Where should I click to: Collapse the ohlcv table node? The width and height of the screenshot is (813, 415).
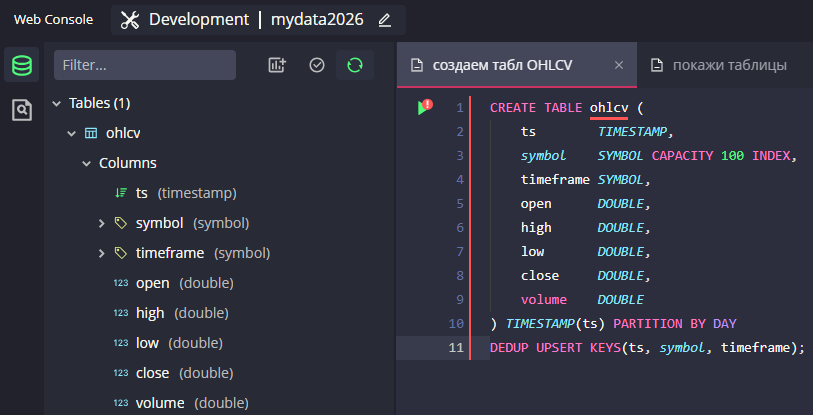coord(71,133)
